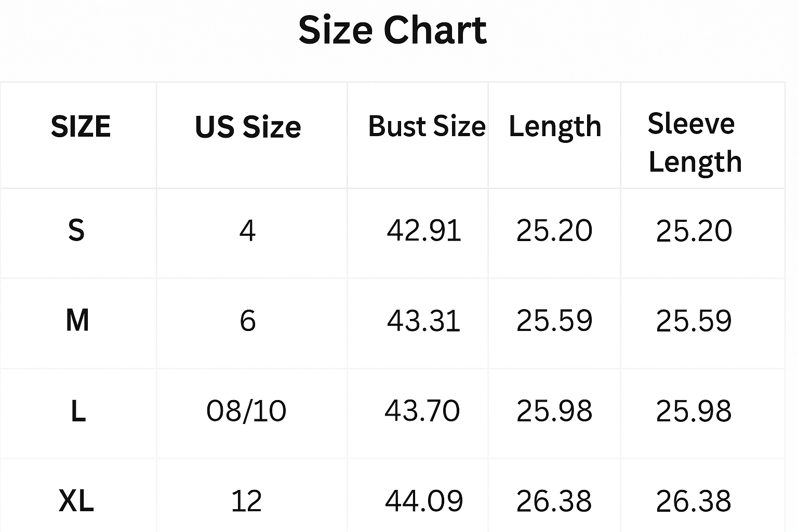Image resolution: width=798 pixels, height=532 pixels.
Task: Select the S size row label
Action: [76, 230]
